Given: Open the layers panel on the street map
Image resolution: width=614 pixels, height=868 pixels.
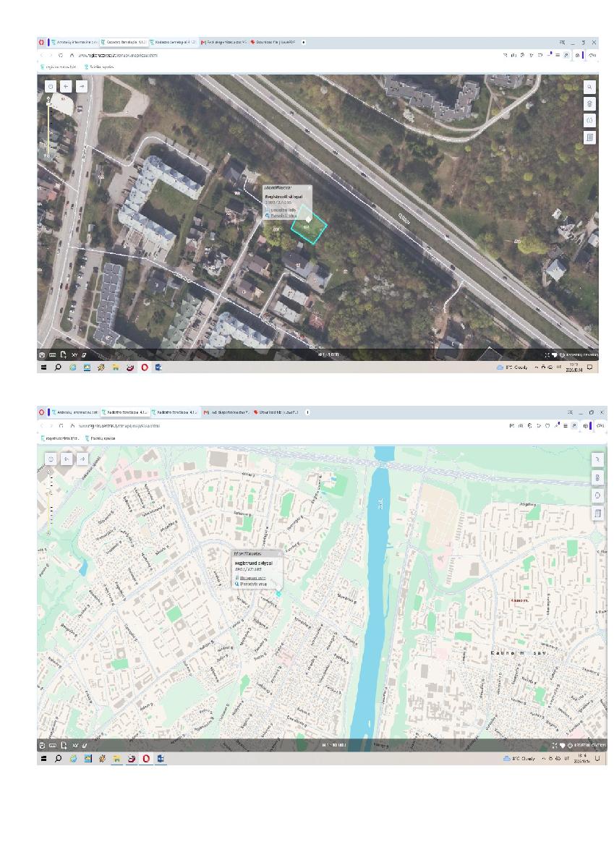Looking at the screenshot, I should 597,477.
